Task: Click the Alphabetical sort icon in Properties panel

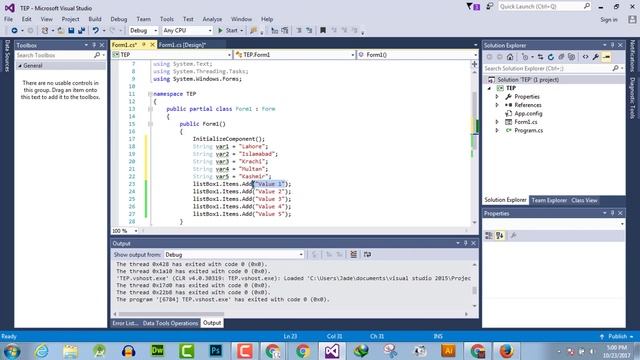Action: [500, 236]
